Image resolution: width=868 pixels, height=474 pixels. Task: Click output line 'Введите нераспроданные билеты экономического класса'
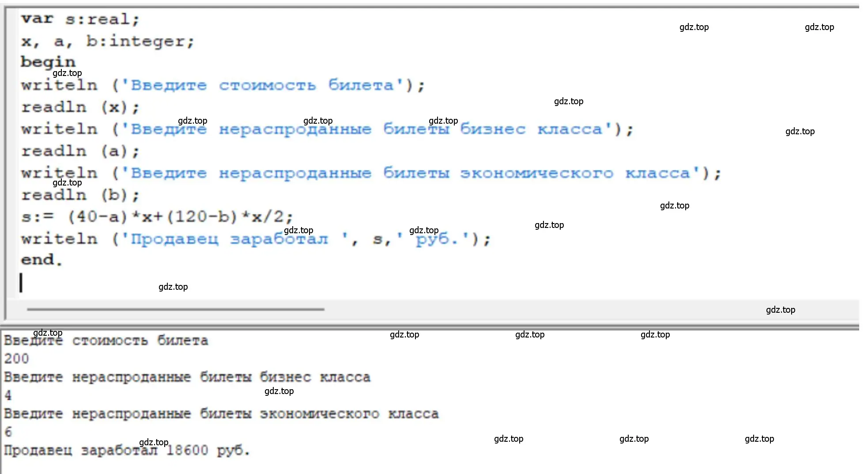pyautogui.click(x=221, y=414)
